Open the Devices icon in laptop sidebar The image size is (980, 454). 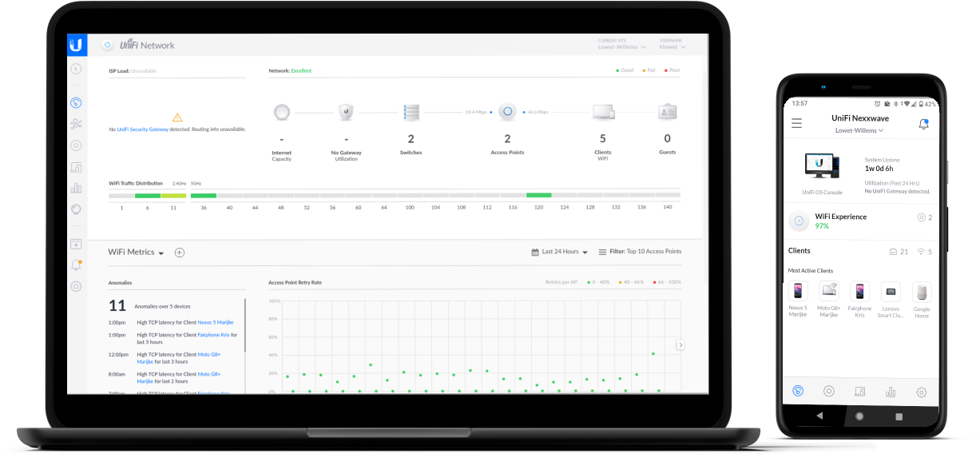pos(76,145)
